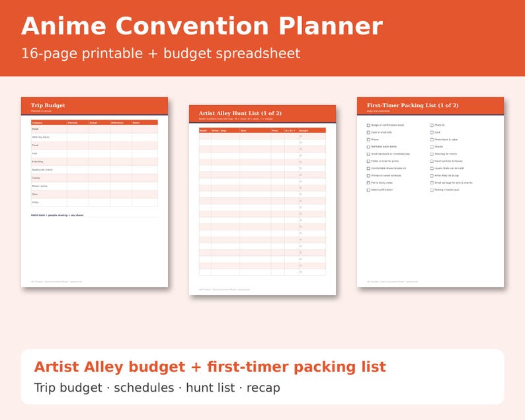Click 'Bought' column header in Hunt List
This screenshot has height=420, width=525.
311,130
